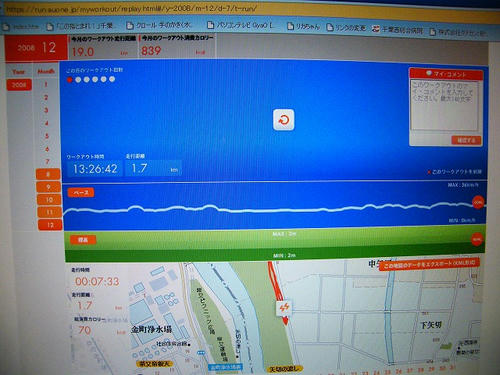500x375 pixels.
Task: Select the sixth workout dot
Action: coord(112,79)
